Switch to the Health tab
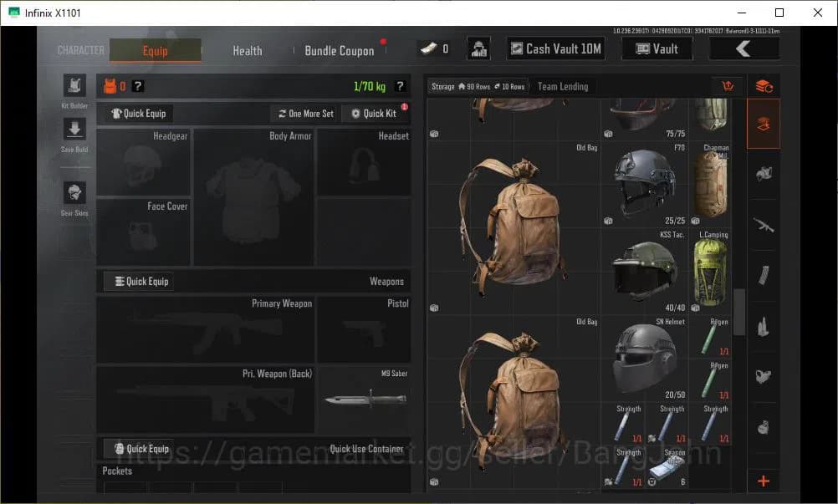Screen dimensions: 838x504 [247, 50]
